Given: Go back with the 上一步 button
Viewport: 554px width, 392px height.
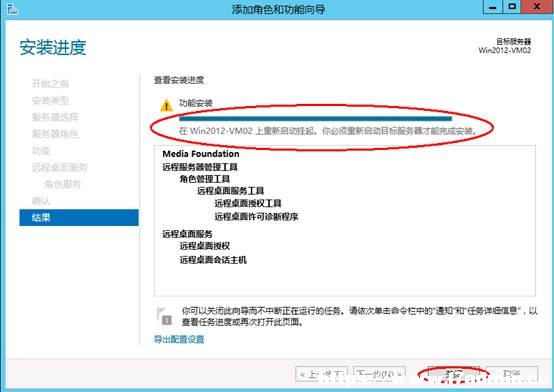Looking at the screenshot, I should tap(321, 374).
